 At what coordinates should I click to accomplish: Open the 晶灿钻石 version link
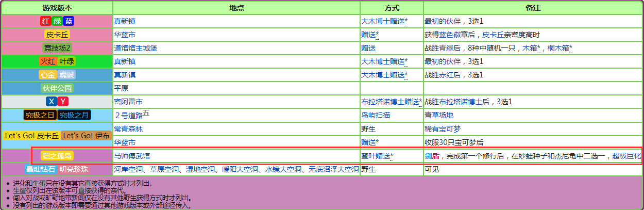(41, 169)
